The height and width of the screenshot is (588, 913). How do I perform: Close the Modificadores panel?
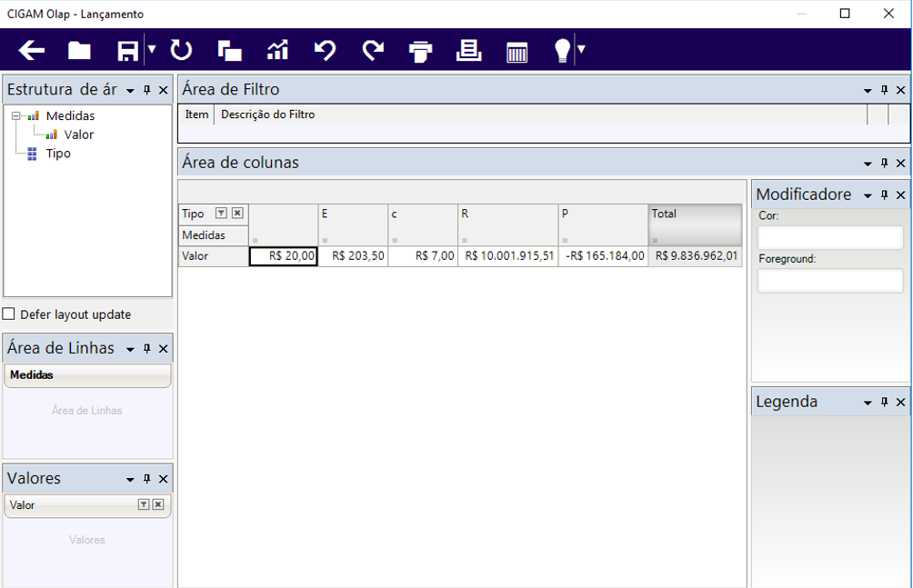901,195
